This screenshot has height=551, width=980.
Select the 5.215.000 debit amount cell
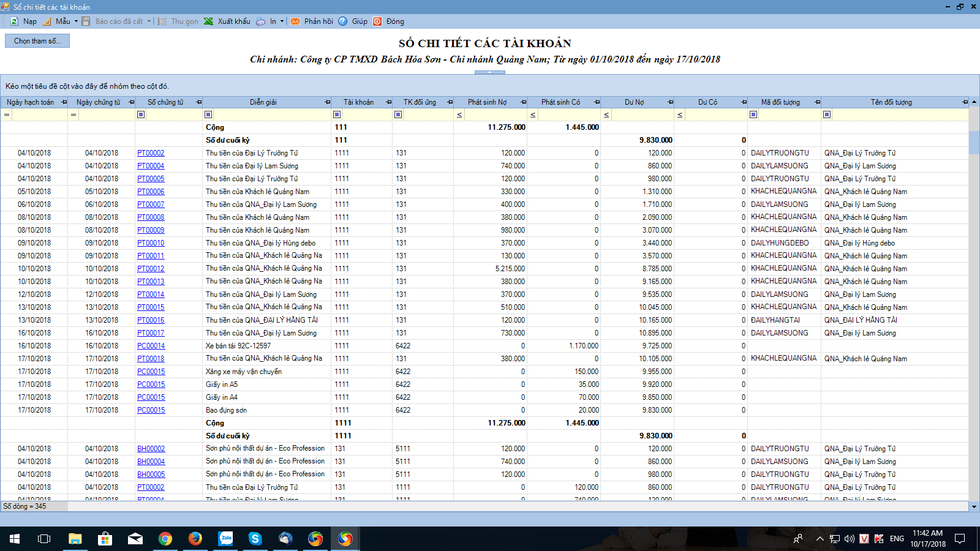(x=491, y=269)
